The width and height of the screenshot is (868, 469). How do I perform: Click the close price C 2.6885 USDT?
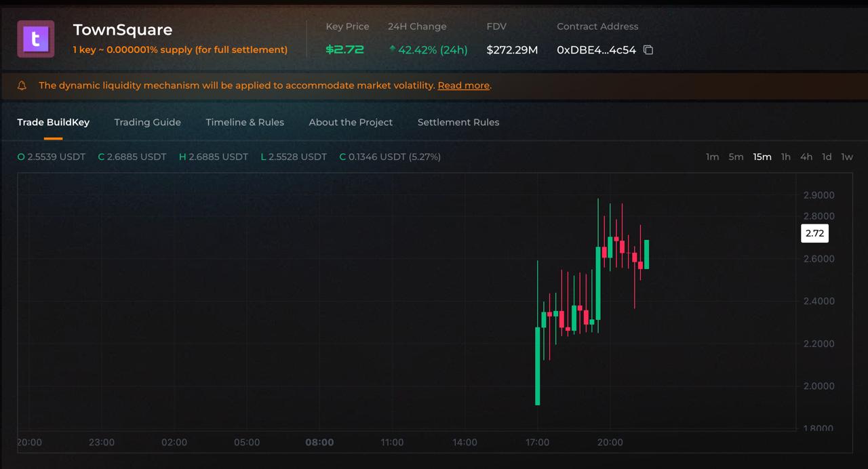tap(132, 157)
